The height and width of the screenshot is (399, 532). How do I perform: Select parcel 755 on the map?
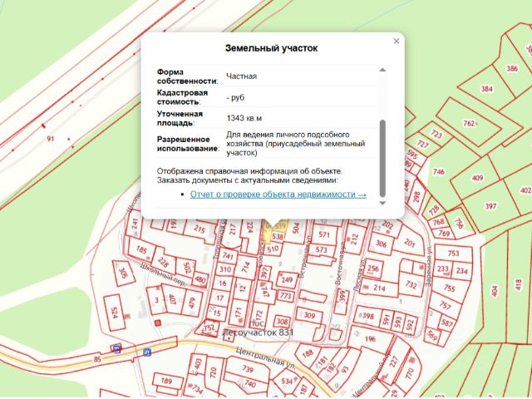tap(449, 288)
